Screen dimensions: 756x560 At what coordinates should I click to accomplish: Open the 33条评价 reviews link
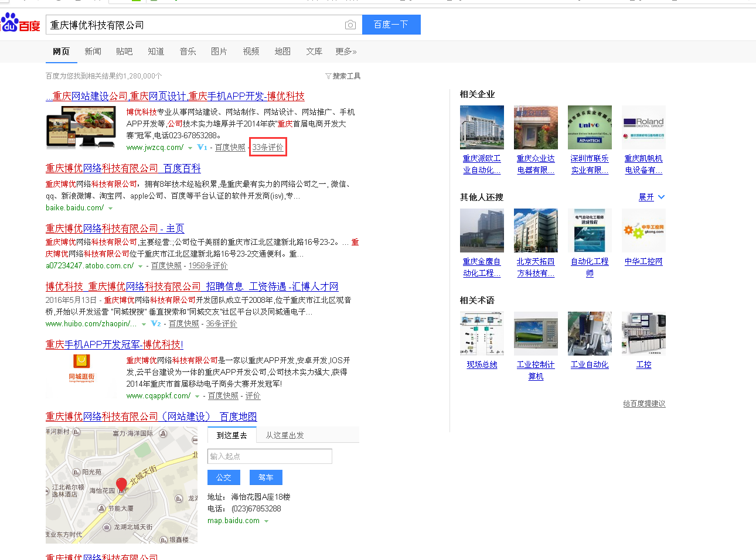click(x=268, y=148)
